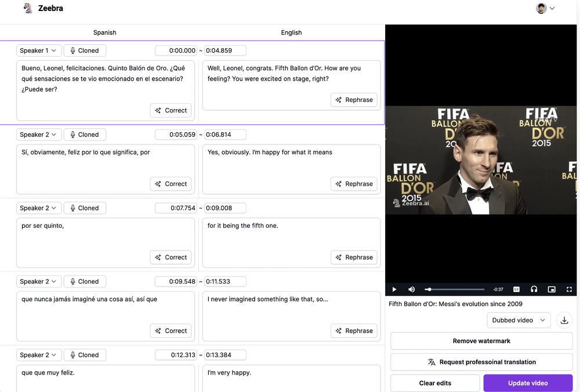Image resolution: width=580 pixels, height=392 pixels.
Task: Toggle Cloned voice for 0:07.754 segment
Action: [85, 208]
